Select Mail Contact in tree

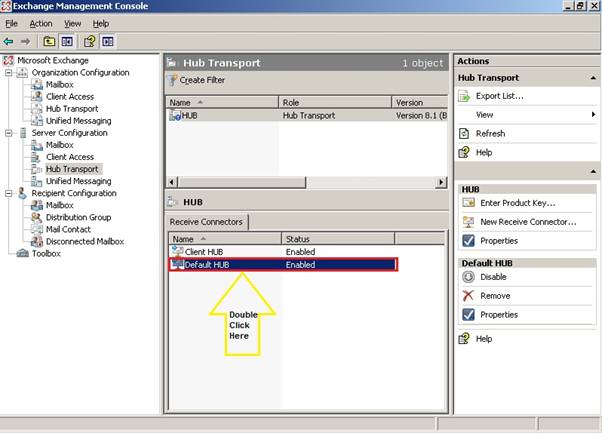point(68,229)
